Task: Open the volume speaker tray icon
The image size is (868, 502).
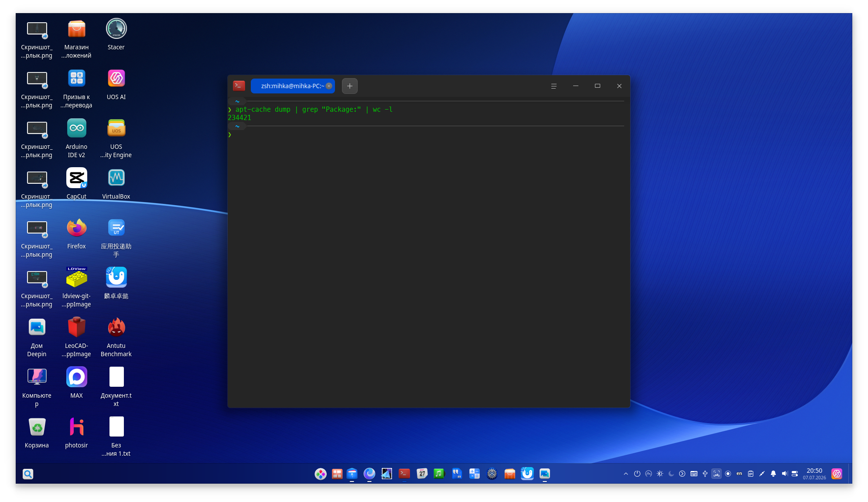Action: point(785,474)
